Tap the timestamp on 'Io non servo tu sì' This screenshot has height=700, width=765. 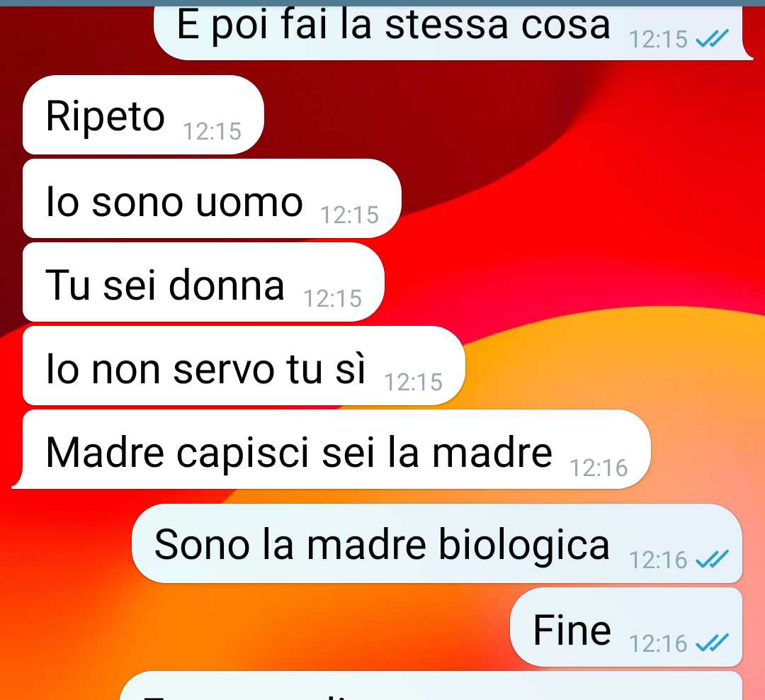pos(413,382)
